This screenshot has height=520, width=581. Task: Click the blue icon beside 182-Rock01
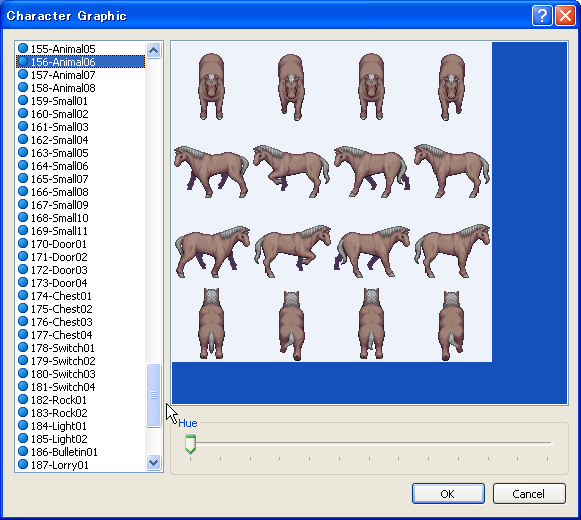(x=23, y=399)
